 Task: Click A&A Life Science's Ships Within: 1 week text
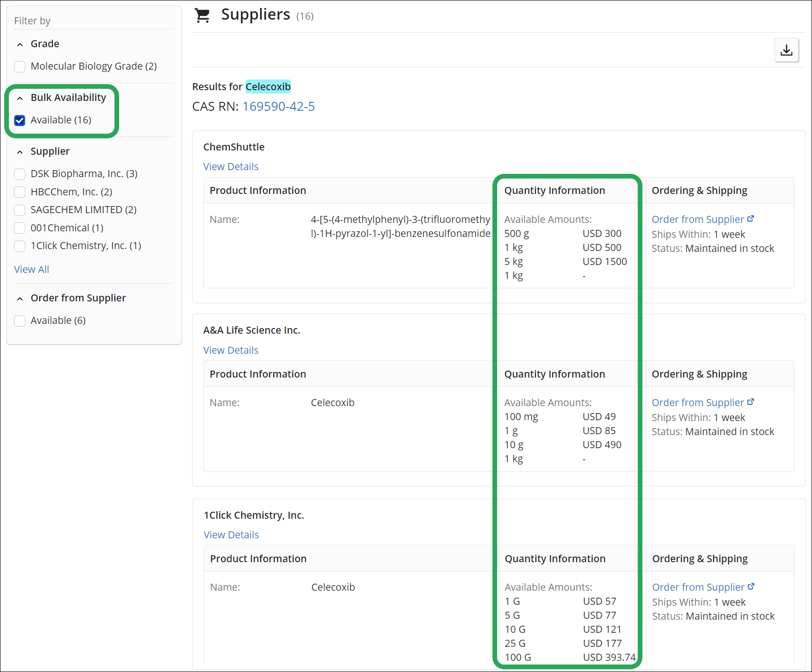pos(698,417)
